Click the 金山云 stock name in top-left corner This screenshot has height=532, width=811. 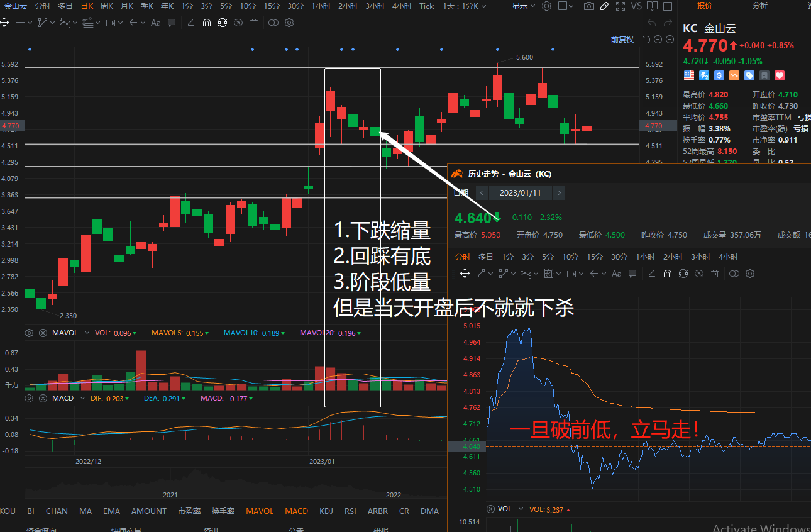click(16, 6)
